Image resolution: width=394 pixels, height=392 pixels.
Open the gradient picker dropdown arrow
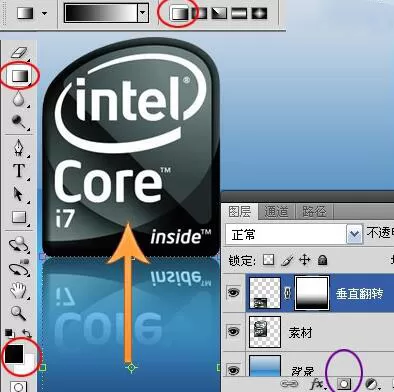click(143, 13)
